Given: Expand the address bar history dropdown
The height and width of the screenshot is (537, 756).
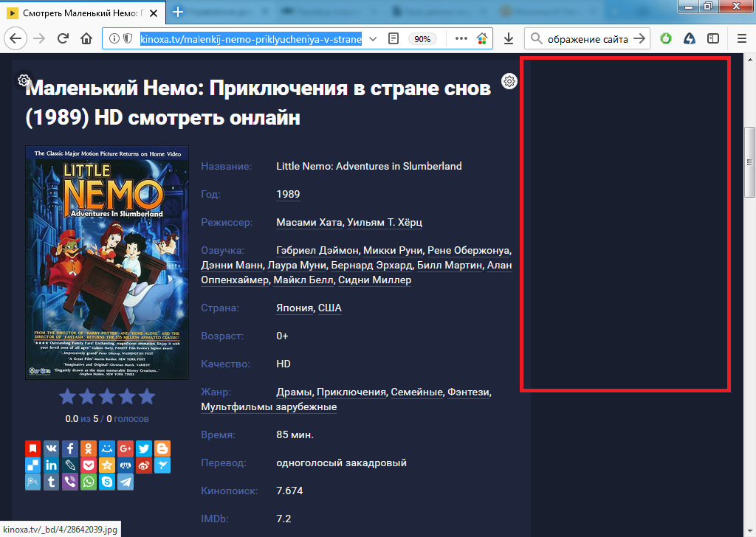Looking at the screenshot, I should [x=373, y=38].
